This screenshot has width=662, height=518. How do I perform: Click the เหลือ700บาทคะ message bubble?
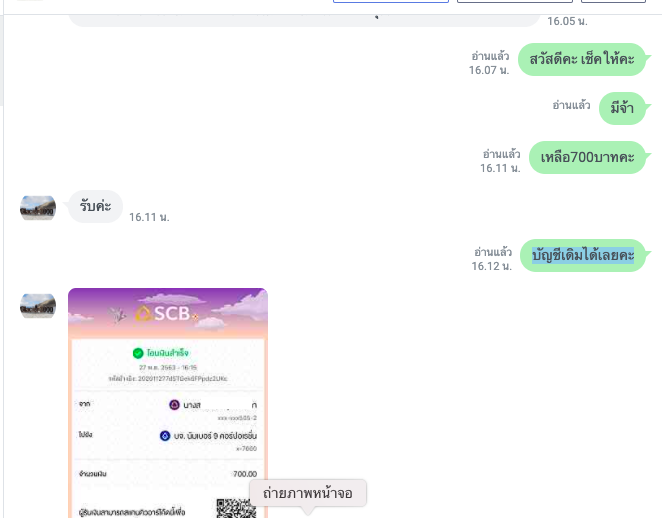(x=587, y=157)
